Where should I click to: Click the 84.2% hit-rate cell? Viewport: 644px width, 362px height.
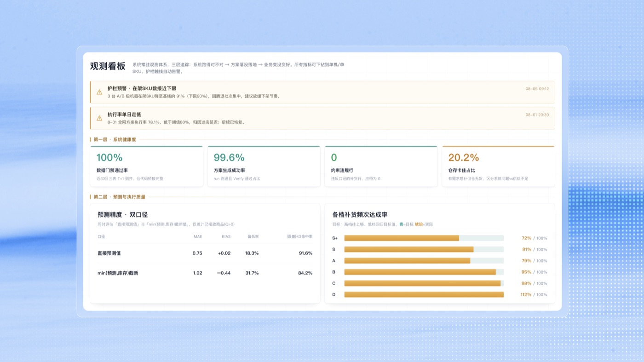pos(305,273)
